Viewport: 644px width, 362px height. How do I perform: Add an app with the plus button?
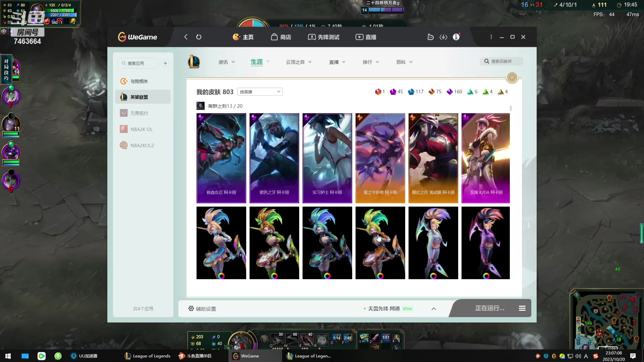point(165,63)
